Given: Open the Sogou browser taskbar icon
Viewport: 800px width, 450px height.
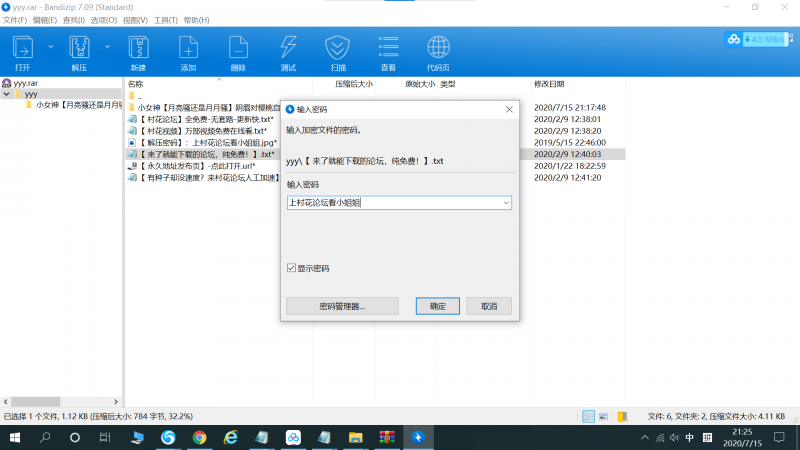Looking at the screenshot, I should (168, 437).
